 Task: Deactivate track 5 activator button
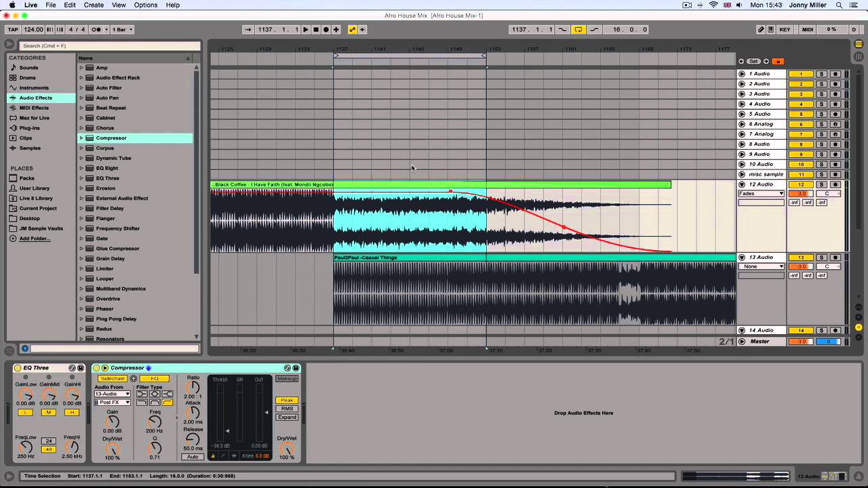[801, 114]
